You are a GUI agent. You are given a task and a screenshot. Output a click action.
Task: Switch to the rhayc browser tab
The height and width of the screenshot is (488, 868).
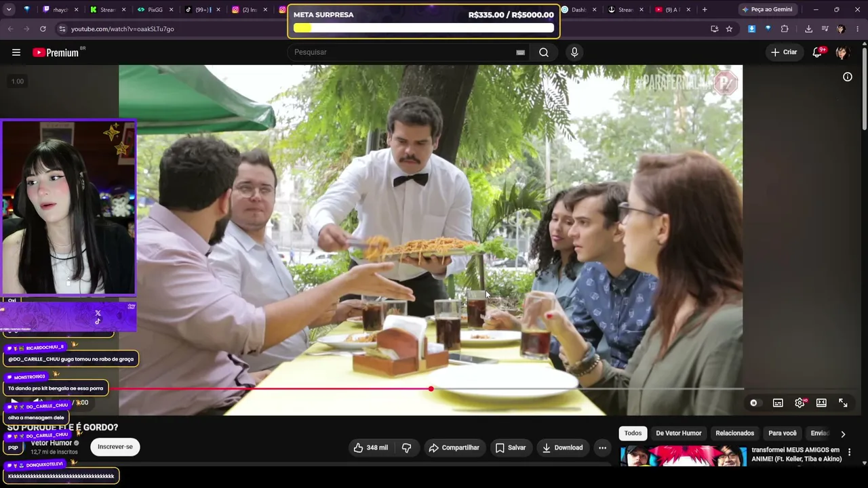click(60, 9)
